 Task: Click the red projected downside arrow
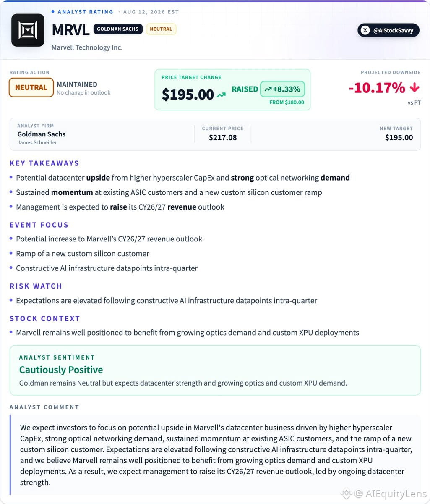[414, 87]
